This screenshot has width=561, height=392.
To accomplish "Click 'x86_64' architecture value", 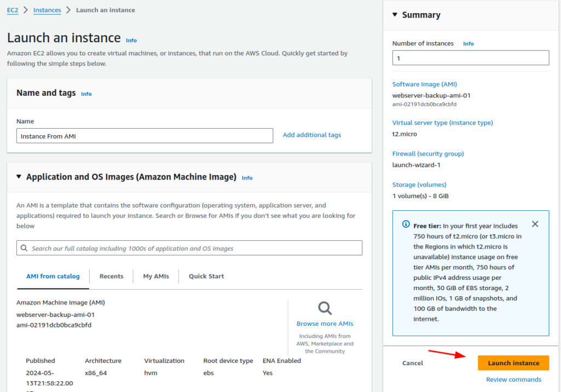I will (96, 373).
